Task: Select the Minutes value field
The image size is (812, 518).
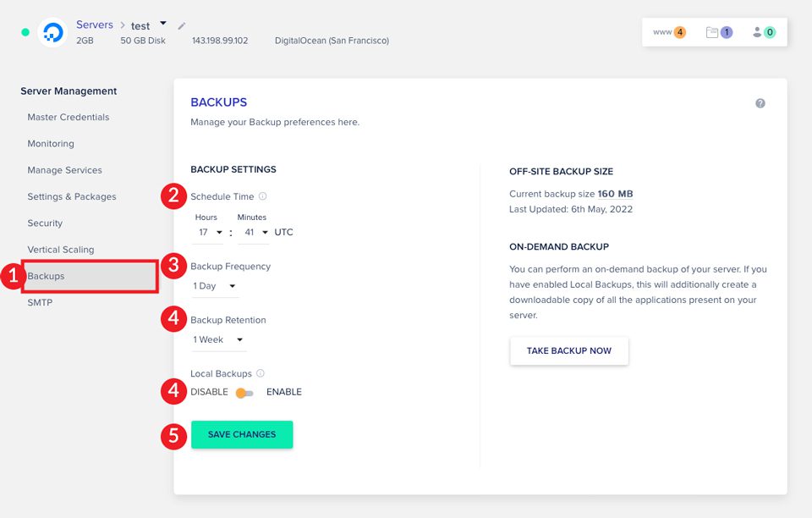Action: [x=253, y=232]
